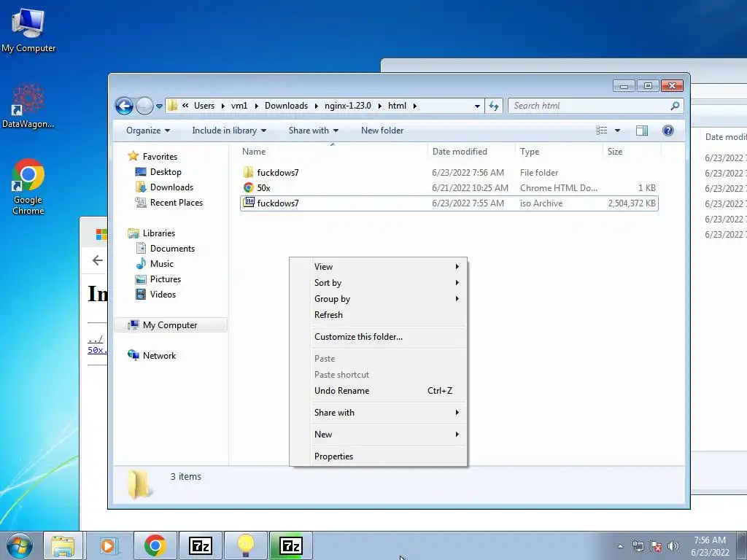
Task: Click the search magnifier icon
Action: 675,106
